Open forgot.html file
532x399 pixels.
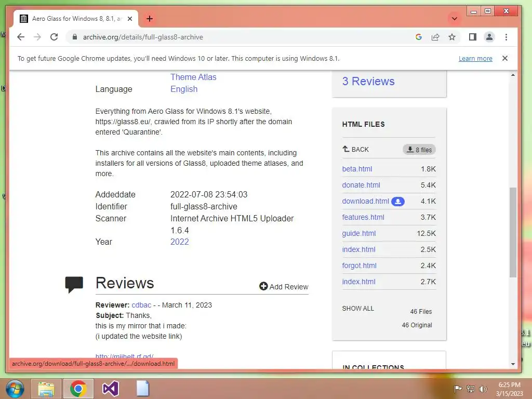[360, 265]
